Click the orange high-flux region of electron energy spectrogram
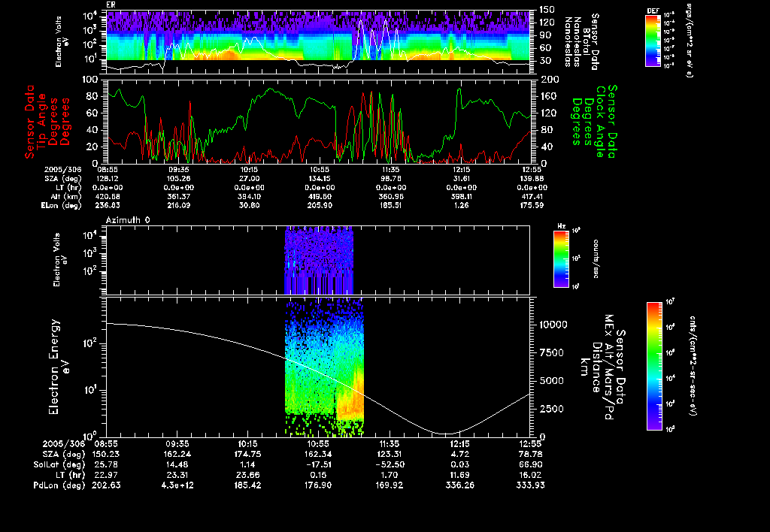 click(351, 397)
